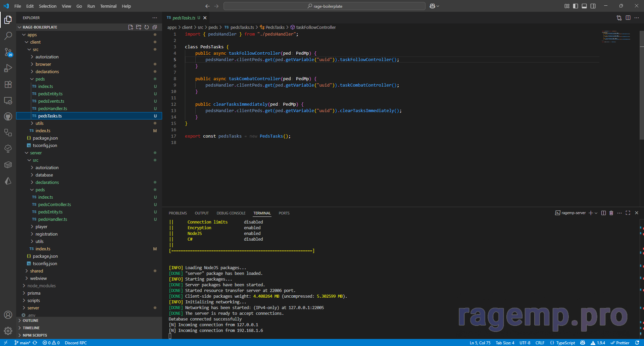Open the terminal launch profile dropdown
The width and height of the screenshot is (644, 346).
tap(596, 213)
